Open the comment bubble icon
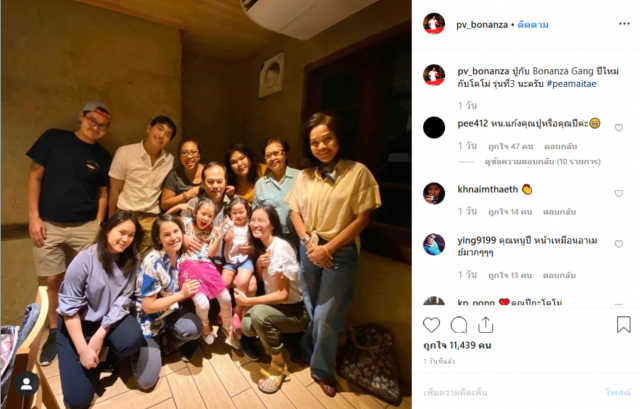640x409 pixels. 459,325
